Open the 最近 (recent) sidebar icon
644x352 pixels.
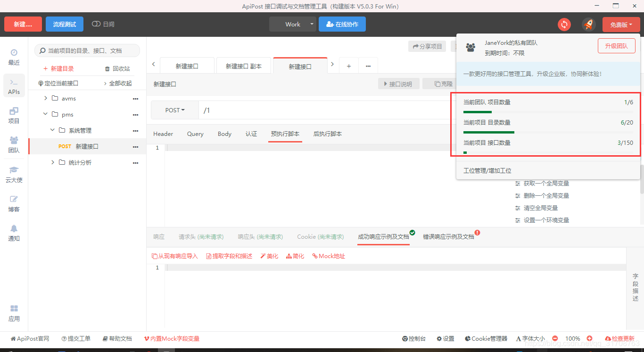click(14, 57)
